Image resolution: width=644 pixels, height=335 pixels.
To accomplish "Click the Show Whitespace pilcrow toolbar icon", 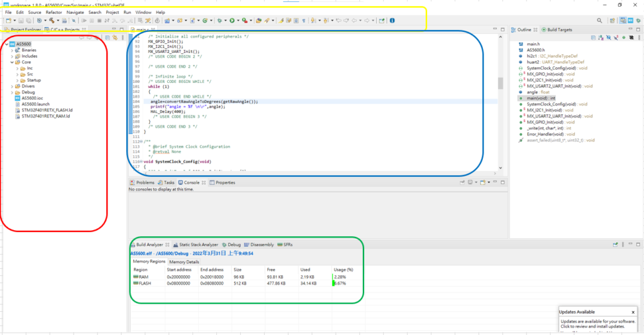I will [304, 21].
